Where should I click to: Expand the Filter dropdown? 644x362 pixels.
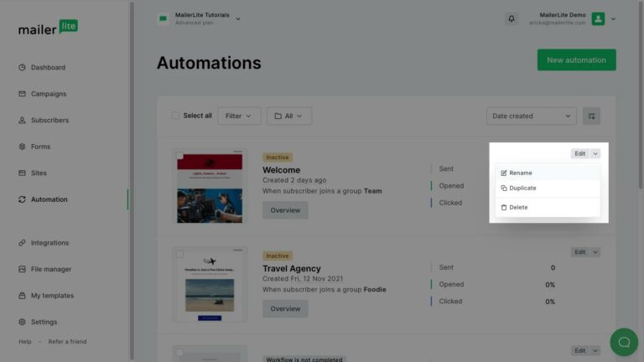tap(238, 116)
